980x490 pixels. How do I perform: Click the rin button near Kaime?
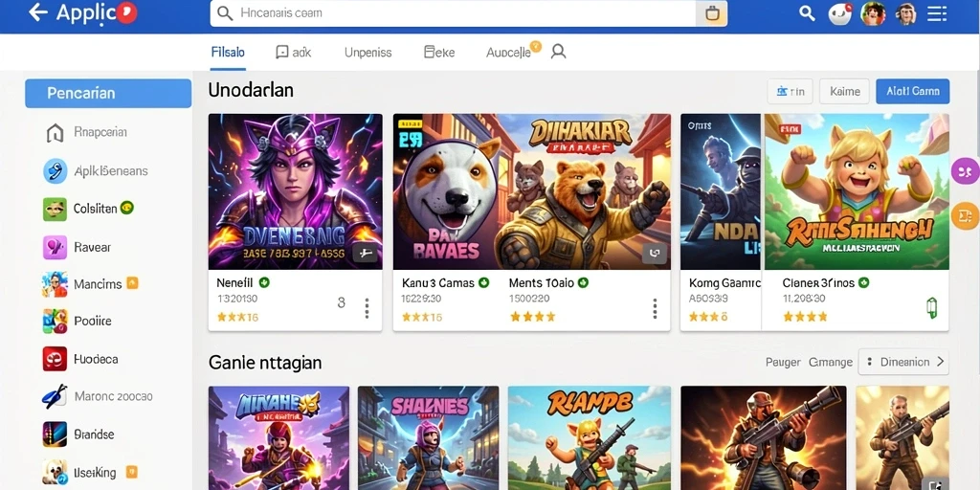(790, 91)
